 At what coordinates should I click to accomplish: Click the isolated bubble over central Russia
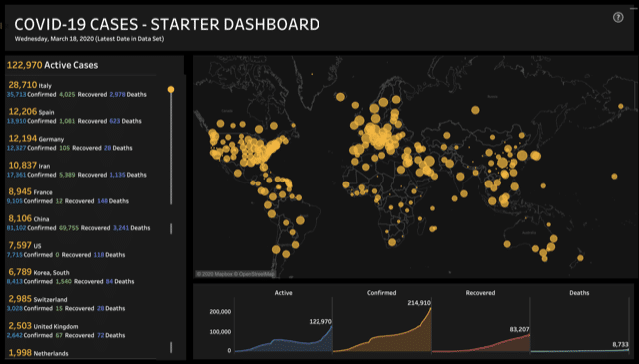[x=475, y=110]
